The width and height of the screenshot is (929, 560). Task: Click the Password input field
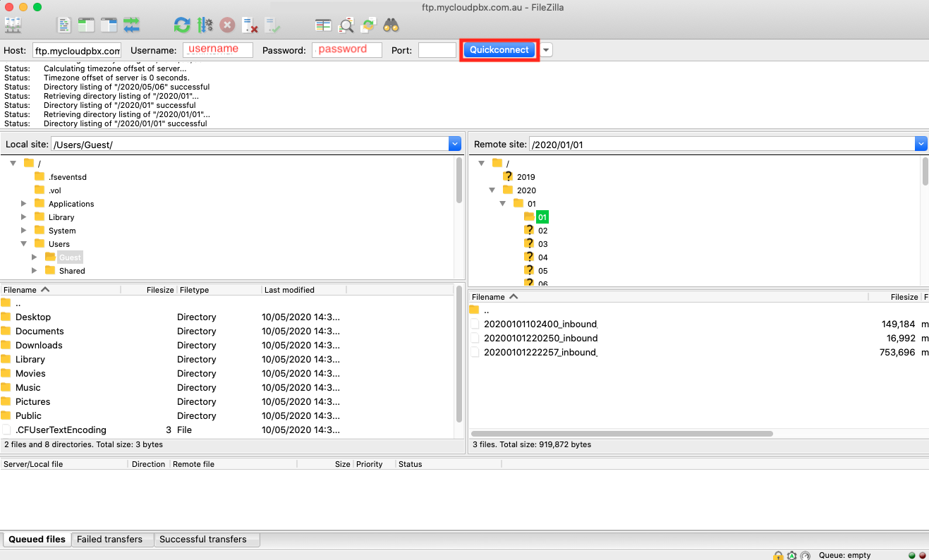pyautogui.click(x=348, y=50)
